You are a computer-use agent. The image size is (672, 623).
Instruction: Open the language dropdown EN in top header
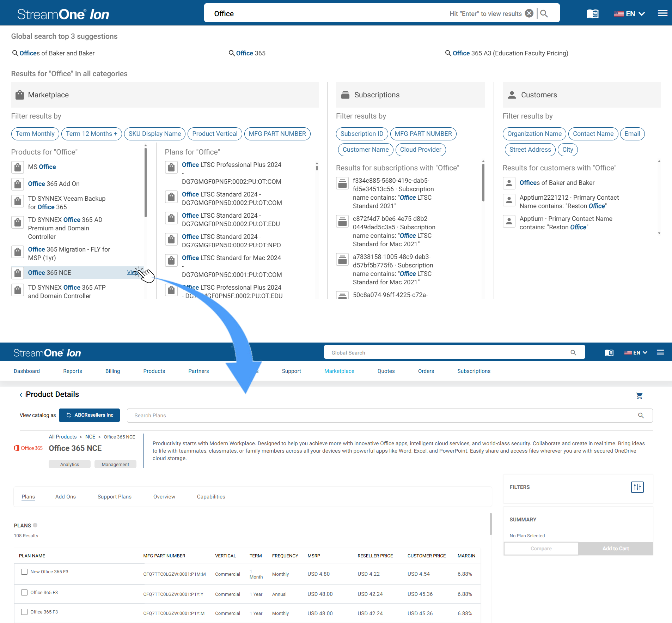point(629,14)
